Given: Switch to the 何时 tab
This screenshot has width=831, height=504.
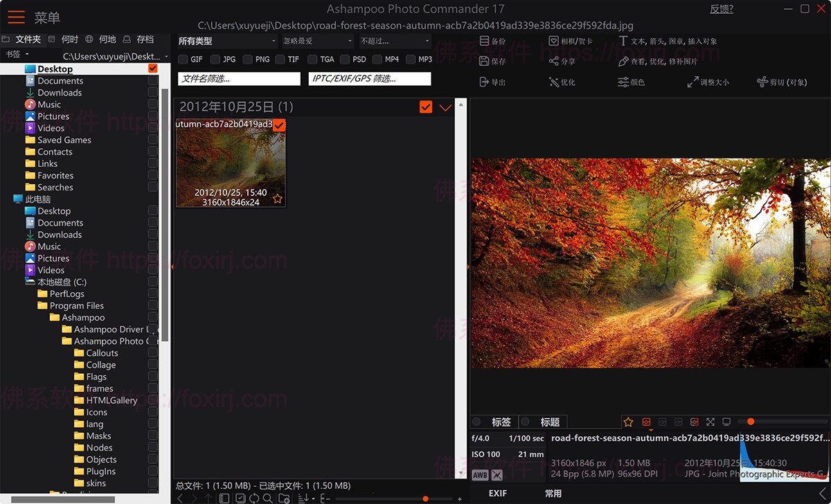Looking at the screenshot, I should click(69, 39).
